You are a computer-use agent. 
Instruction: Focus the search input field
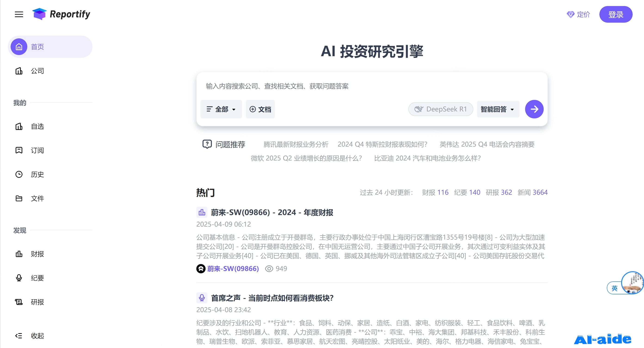(372, 86)
